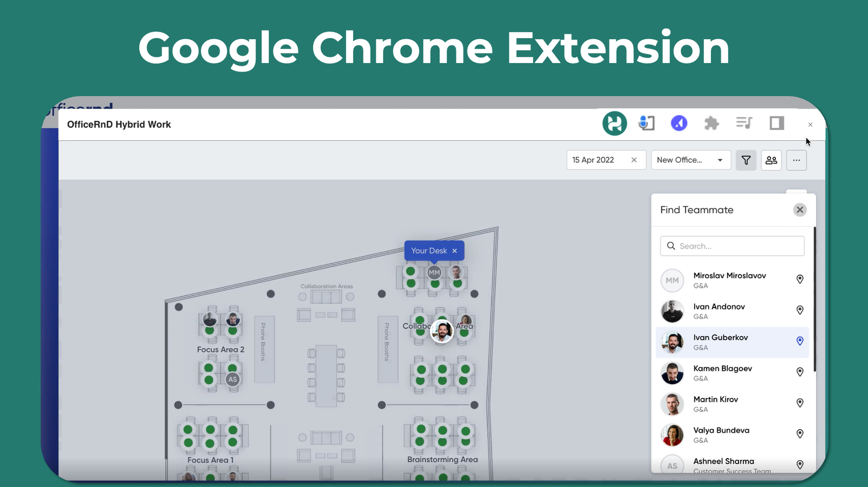Select Ashneel Sharma in teammate list
868x487 pixels.
click(733, 463)
